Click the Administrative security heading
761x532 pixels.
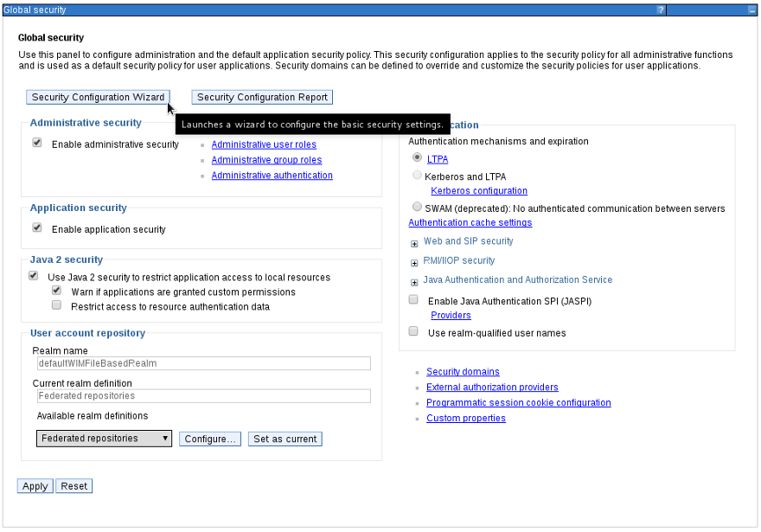click(x=86, y=123)
